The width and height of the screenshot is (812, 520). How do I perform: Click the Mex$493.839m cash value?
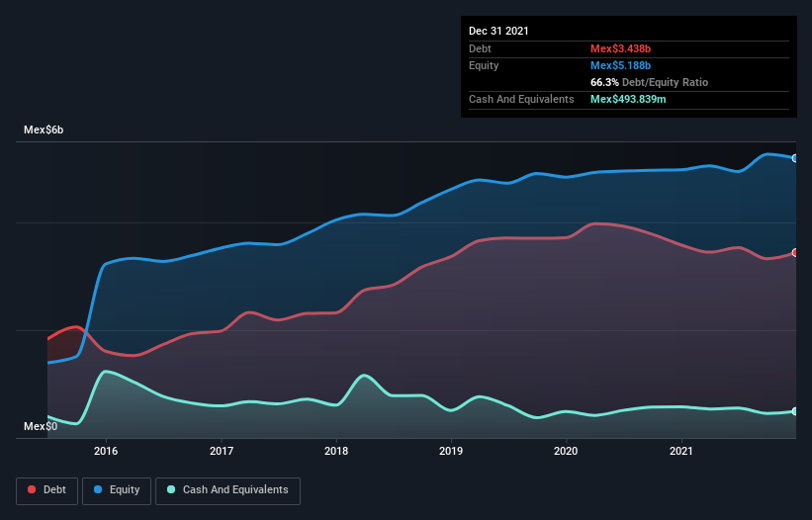[628, 99]
